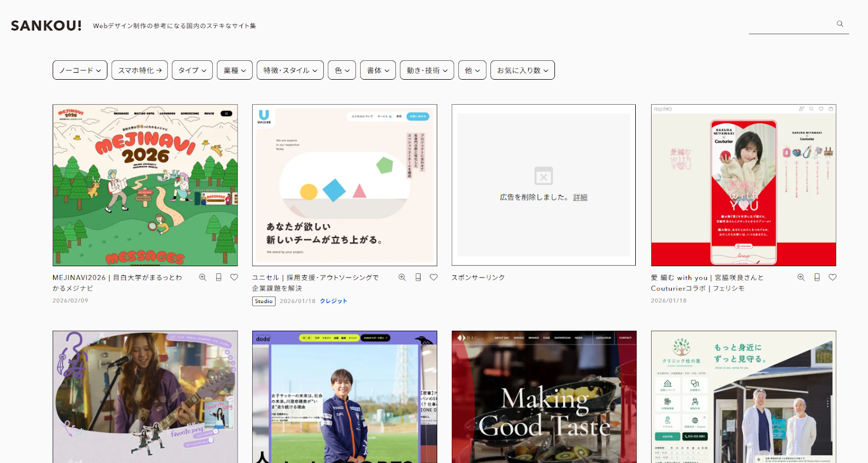This screenshot has width=868, height=463.
Task: Open the 業種 filter dropdown
Action: point(234,70)
